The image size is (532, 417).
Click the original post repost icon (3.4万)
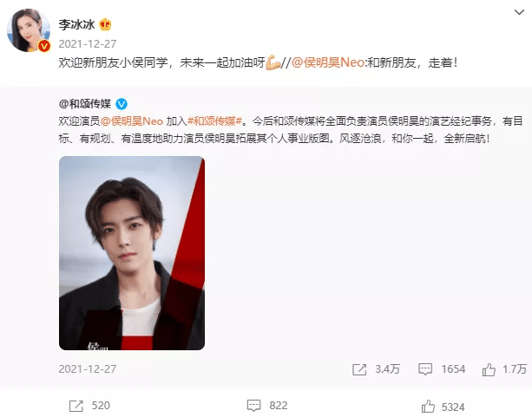coord(359,369)
